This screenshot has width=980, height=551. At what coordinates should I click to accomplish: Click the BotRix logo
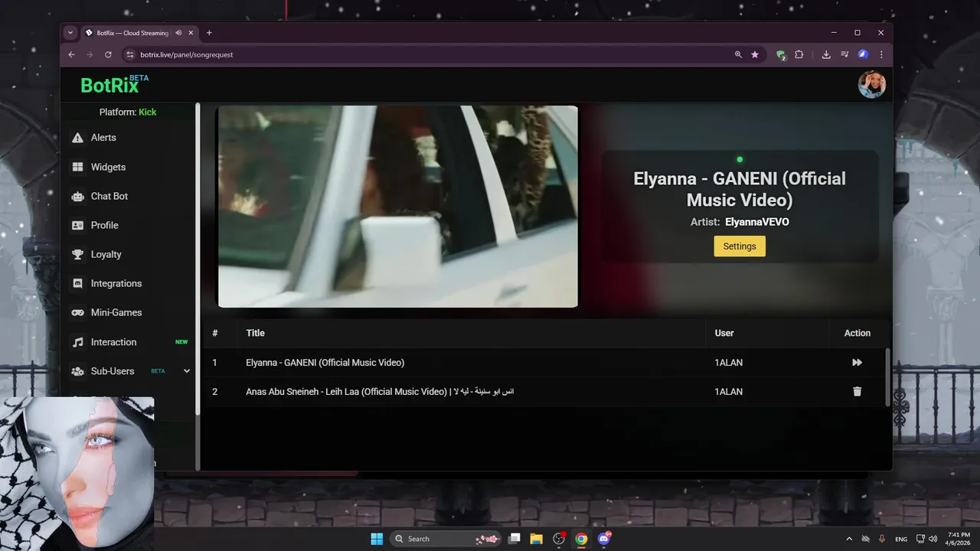point(115,84)
